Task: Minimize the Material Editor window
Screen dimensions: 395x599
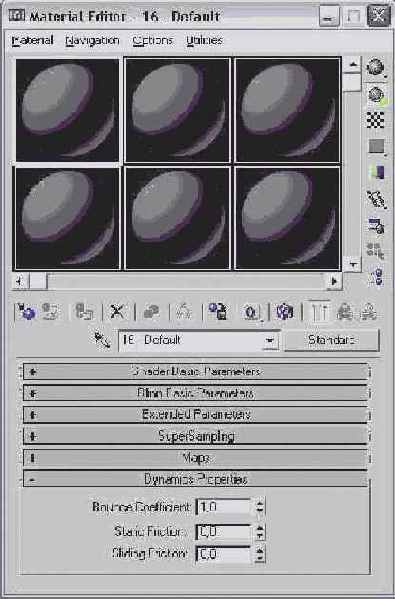Action: pos(330,16)
